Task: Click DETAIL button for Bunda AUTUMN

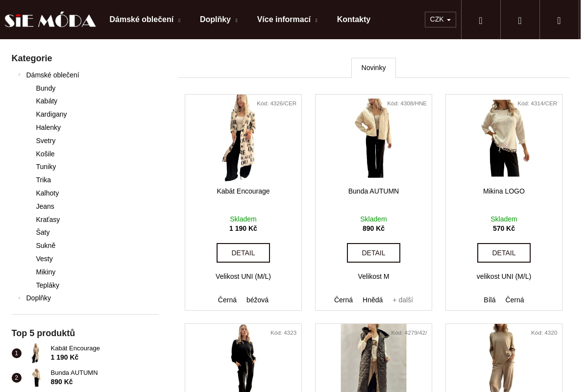Action: click(x=373, y=253)
